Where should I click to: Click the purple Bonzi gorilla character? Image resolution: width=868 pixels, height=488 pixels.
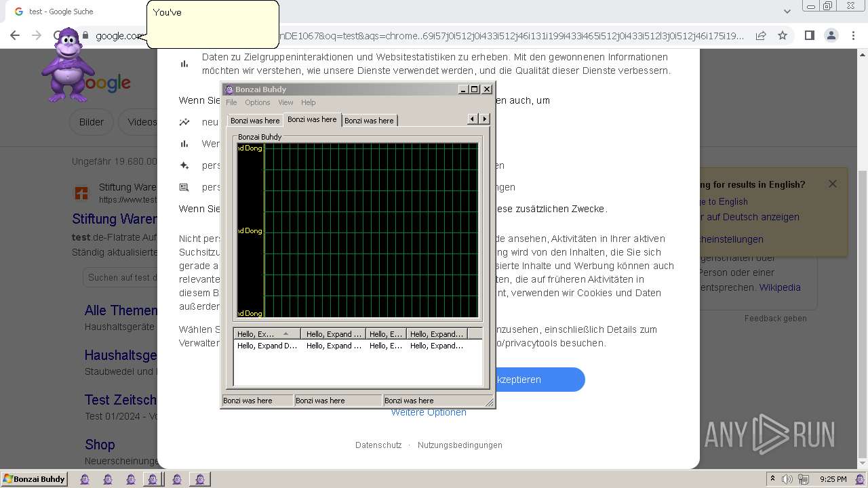[68, 66]
